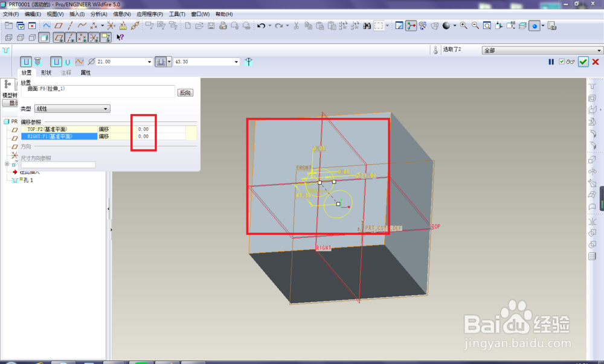Click the RIGHT offset value 0.00 cell

[161, 136]
